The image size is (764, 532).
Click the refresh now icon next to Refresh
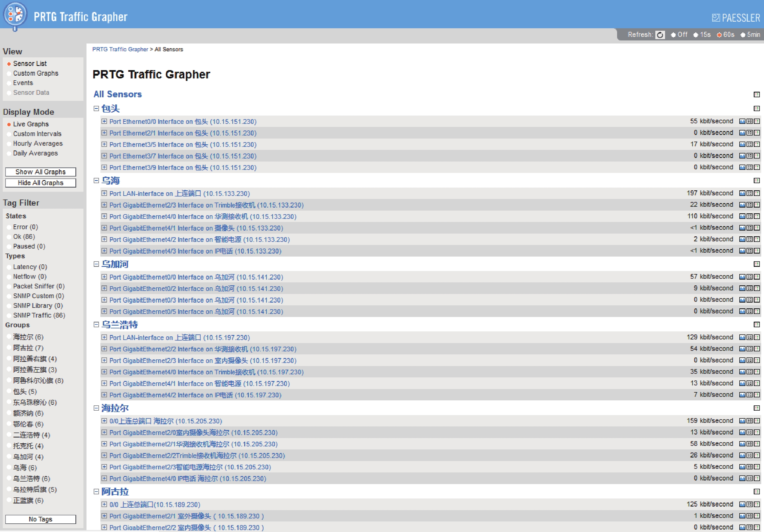[660, 35]
